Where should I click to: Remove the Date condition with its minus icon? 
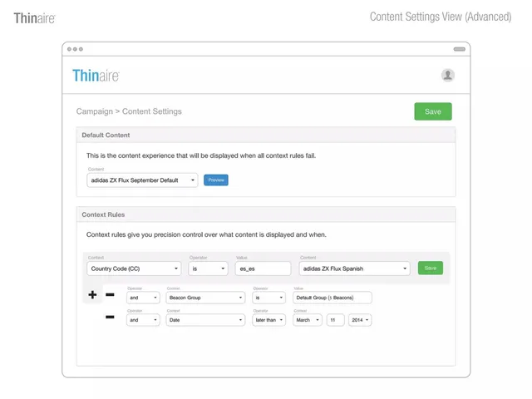click(x=110, y=317)
